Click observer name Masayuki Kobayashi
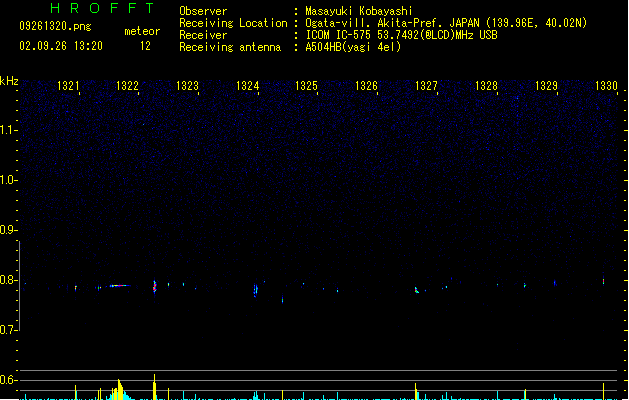Screen dimensions: 629x400 click(359, 11)
